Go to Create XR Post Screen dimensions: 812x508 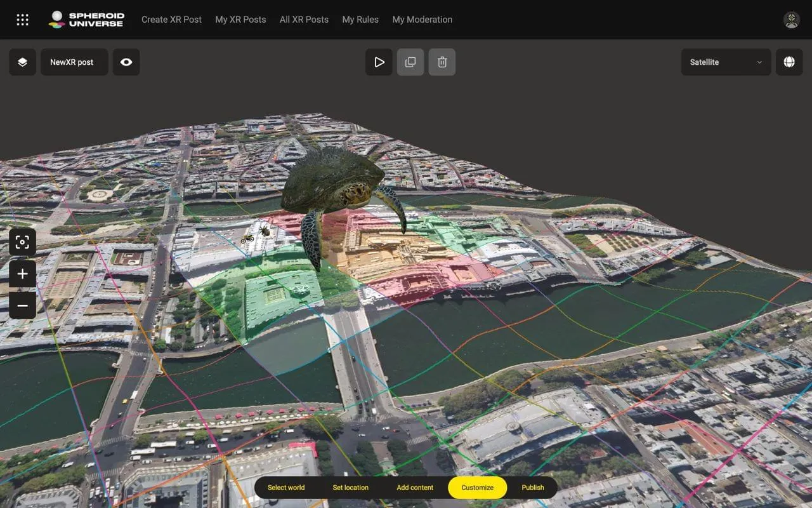coord(171,20)
